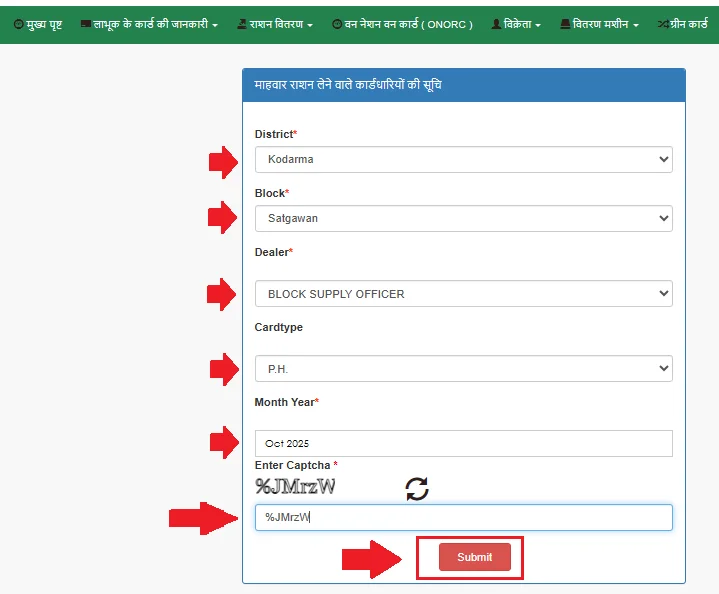Open the Cardtype dropdown showing P.H.
This screenshot has height=594, width=719.
pyautogui.click(x=464, y=368)
